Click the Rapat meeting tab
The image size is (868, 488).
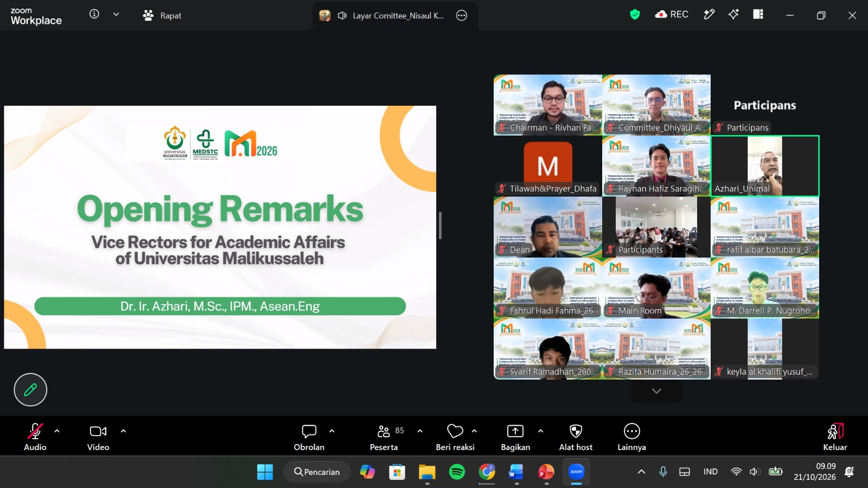[x=162, y=16]
